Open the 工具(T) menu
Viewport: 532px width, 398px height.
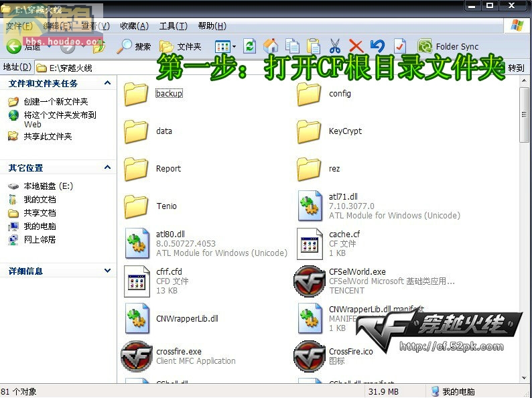(174, 25)
